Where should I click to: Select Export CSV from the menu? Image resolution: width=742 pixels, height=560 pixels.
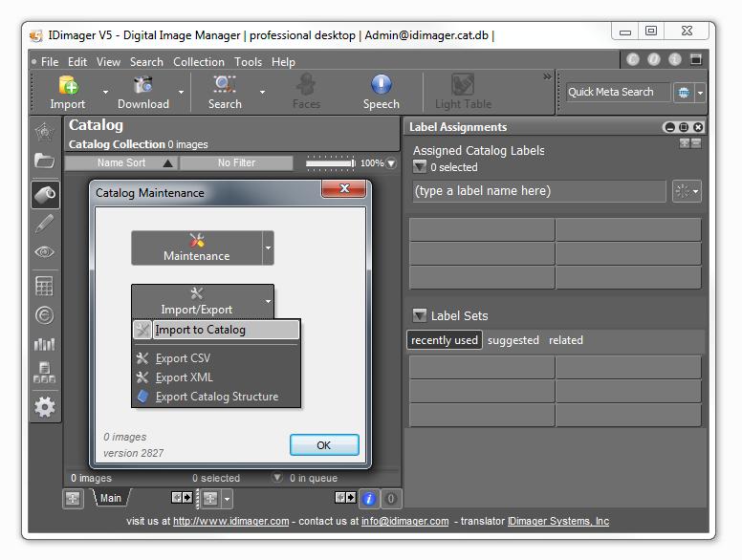coord(183,358)
